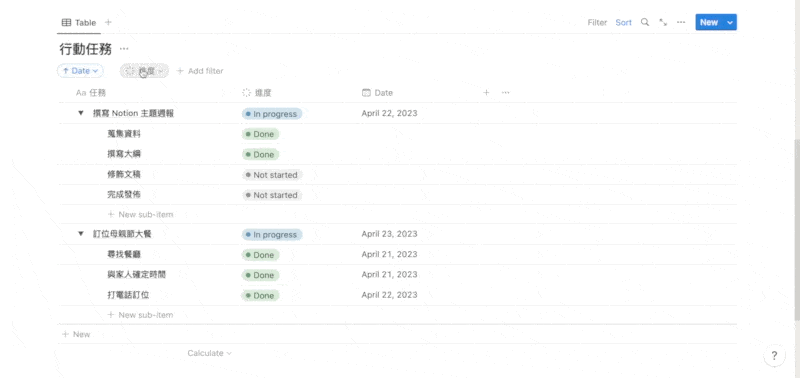Open the help question mark button

pos(774,356)
